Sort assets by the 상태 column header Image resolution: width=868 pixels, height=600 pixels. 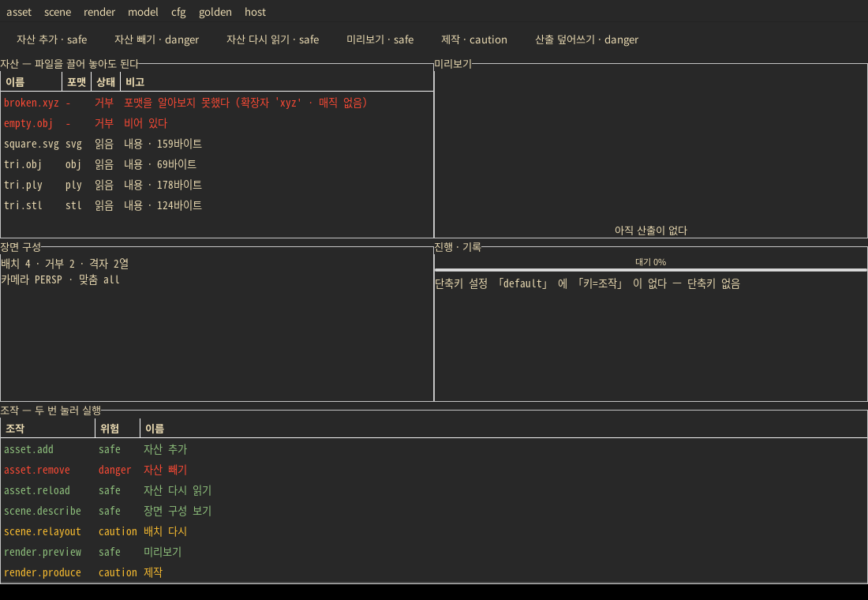105,82
